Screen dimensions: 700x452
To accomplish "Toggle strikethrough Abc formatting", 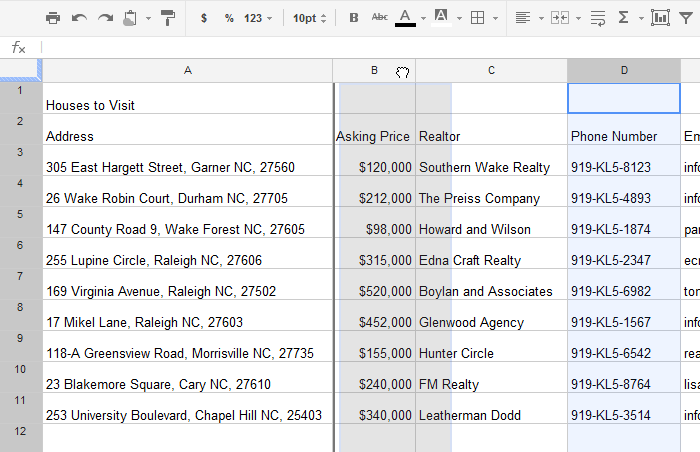I will coord(379,17).
